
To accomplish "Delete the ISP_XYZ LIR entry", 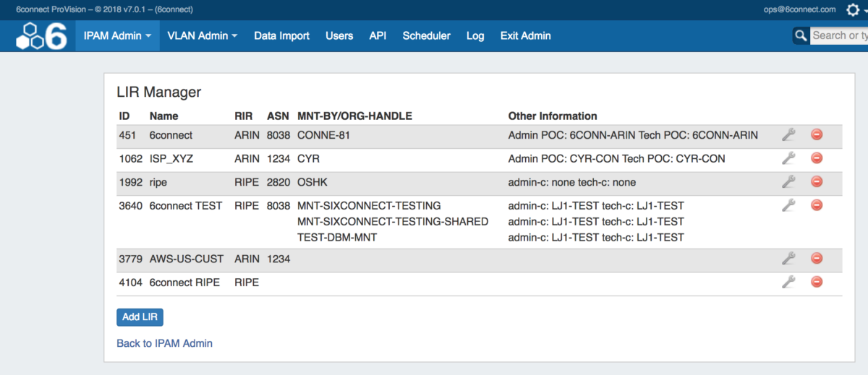I will [817, 158].
